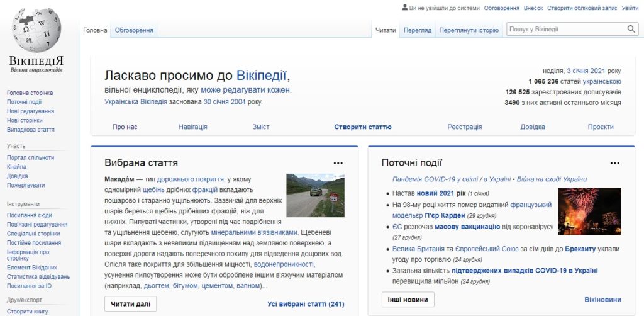Open Нові редагування in sidebar
The height and width of the screenshot is (316, 644).
click(30, 111)
